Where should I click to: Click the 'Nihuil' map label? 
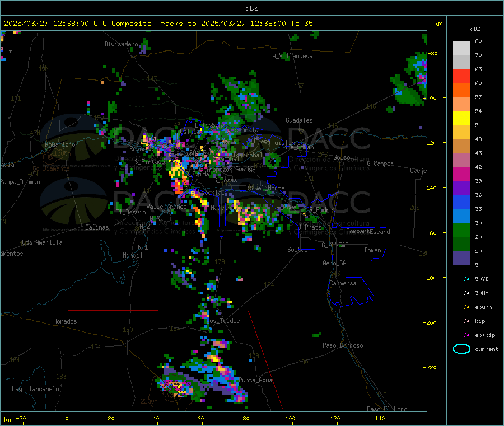click(133, 255)
